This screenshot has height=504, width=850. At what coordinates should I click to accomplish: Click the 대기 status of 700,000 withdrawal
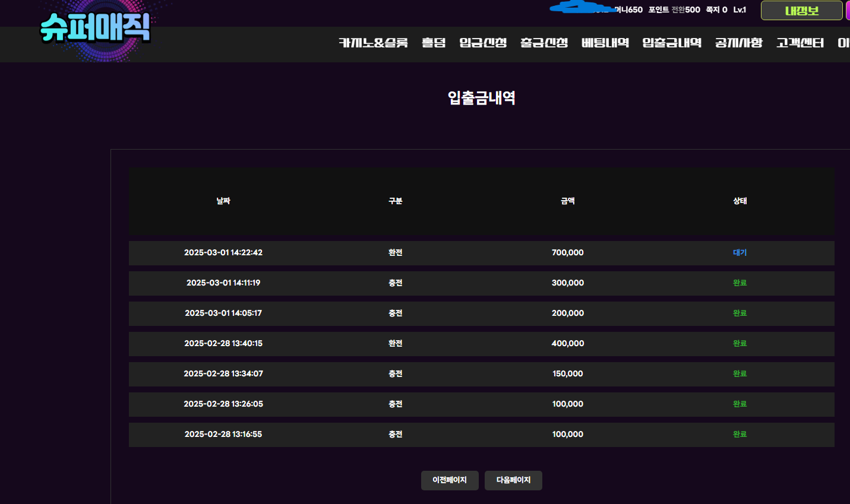tap(740, 253)
